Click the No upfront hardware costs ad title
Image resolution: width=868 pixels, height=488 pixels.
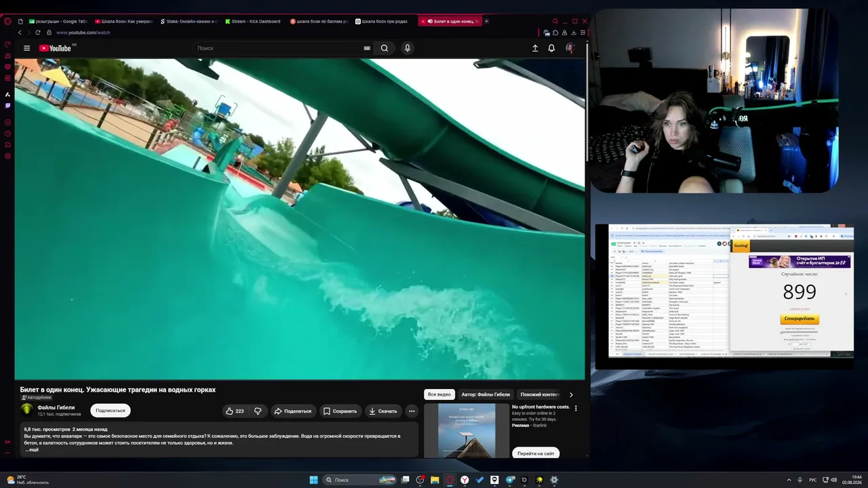[x=540, y=407]
